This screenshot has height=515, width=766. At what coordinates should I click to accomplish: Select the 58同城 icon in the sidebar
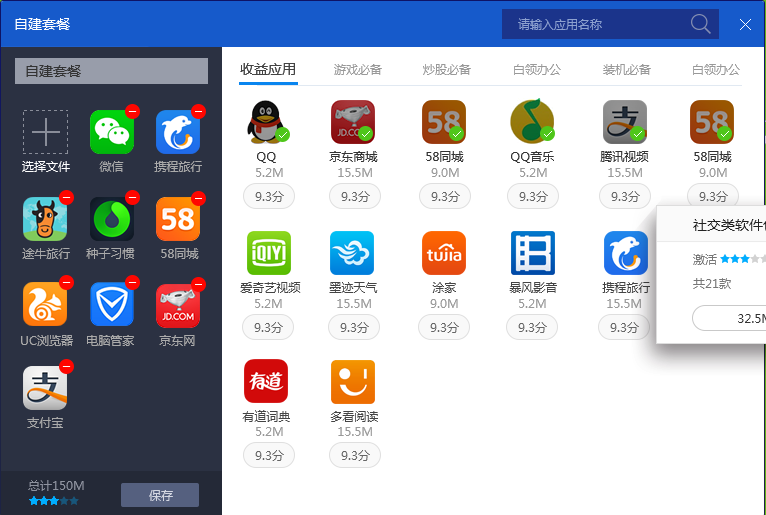[178, 219]
